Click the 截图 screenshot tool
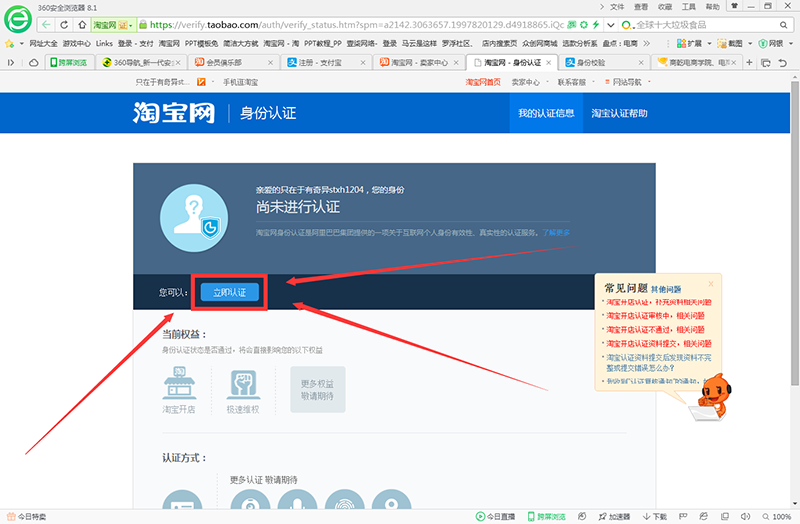The width and height of the screenshot is (800, 524). (729, 43)
